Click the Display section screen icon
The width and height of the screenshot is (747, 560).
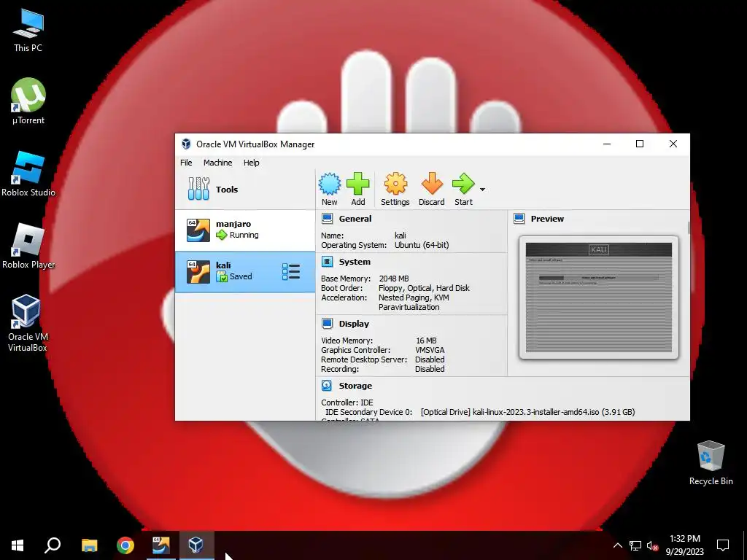tap(327, 324)
